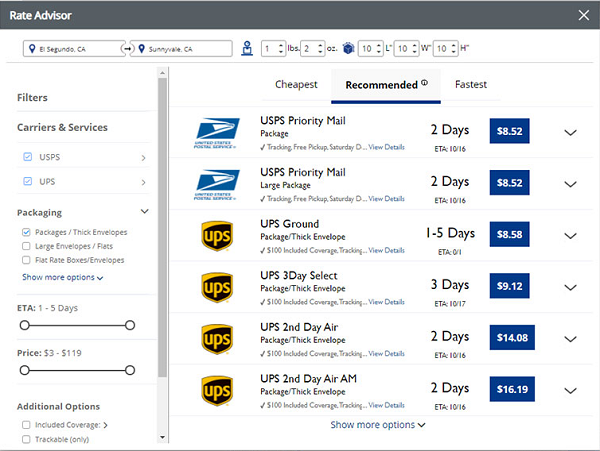The image size is (600, 451).
Task: Click the filters scroll down arrow
Action: (x=162, y=438)
